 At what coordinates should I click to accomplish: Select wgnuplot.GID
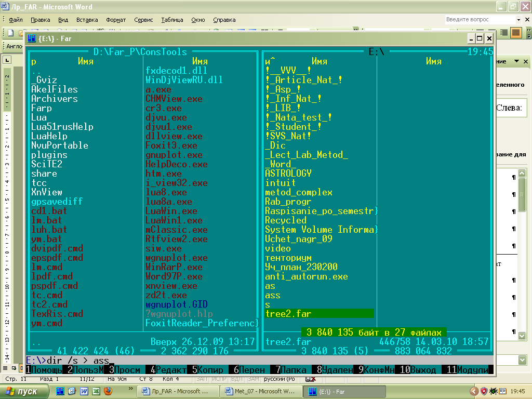point(176,304)
